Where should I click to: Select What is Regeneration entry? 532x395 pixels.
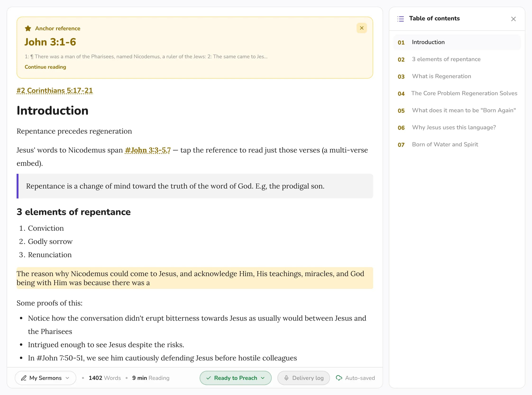coord(457,76)
